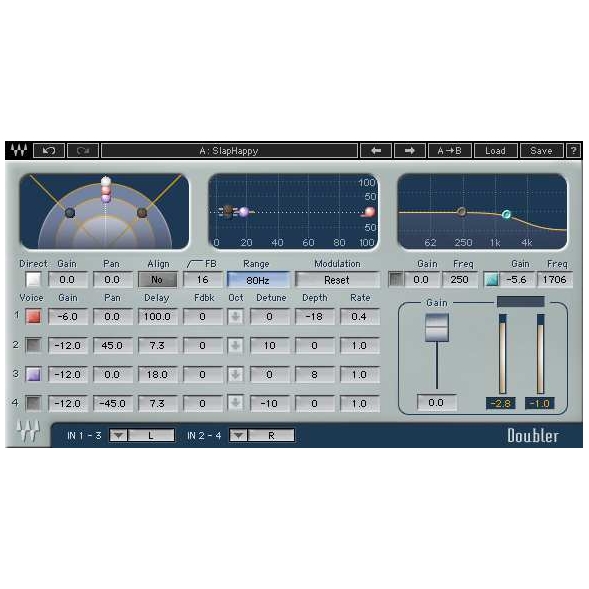Toggle Voice 4 octave down arrow

pos(236,403)
